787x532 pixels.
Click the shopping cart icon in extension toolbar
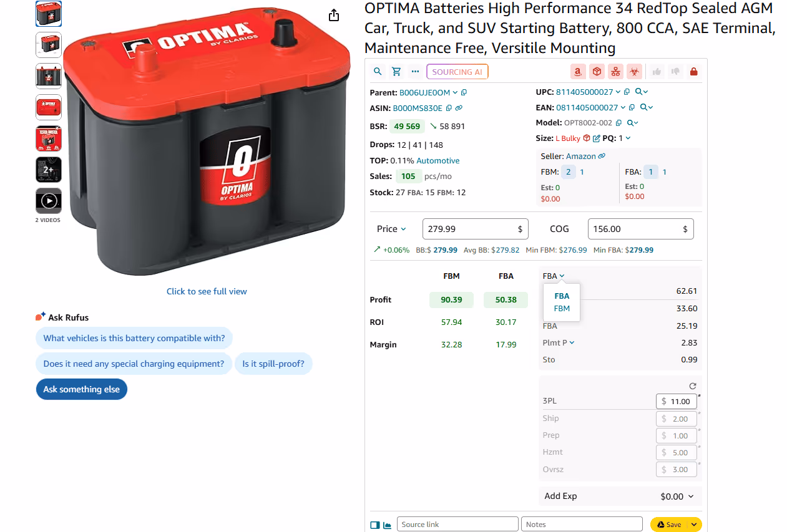396,72
